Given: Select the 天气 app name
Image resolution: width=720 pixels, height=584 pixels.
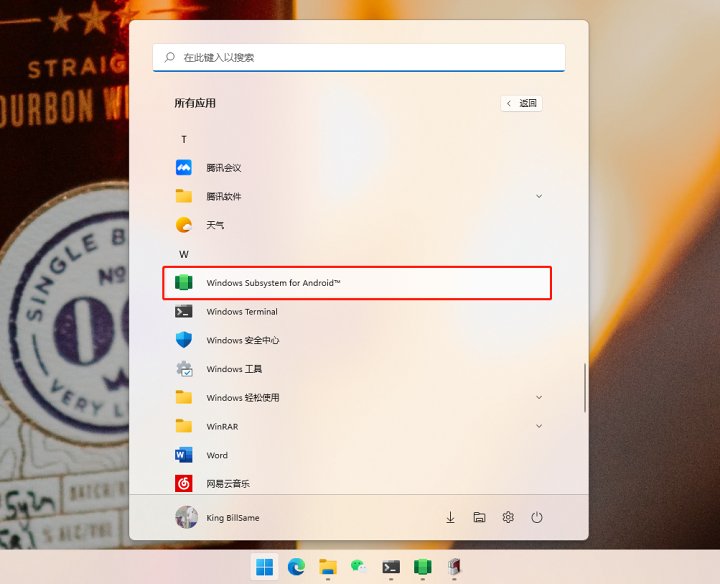Looking at the screenshot, I should 215,225.
